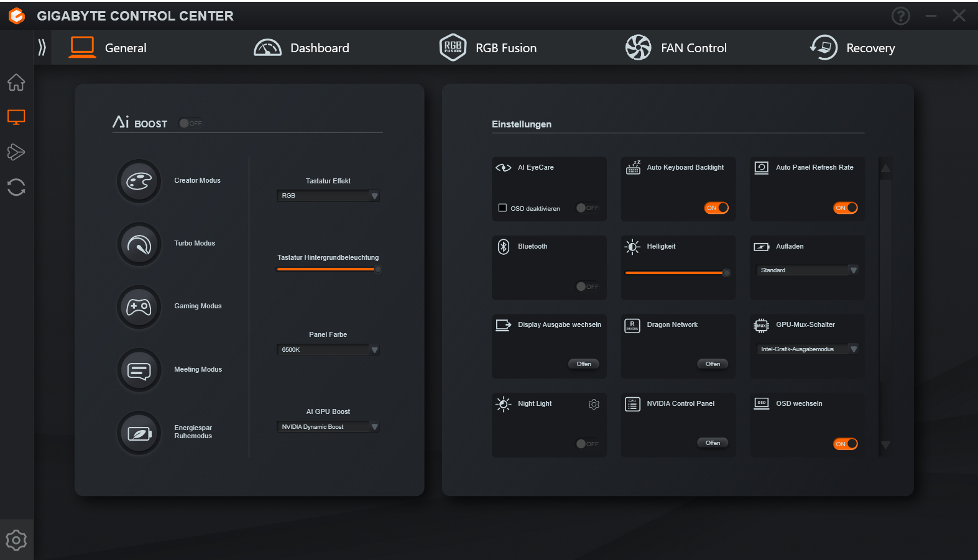Open the paper plane sidebar icon
Viewport: 978px width, 560px height.
click(16, 152)
